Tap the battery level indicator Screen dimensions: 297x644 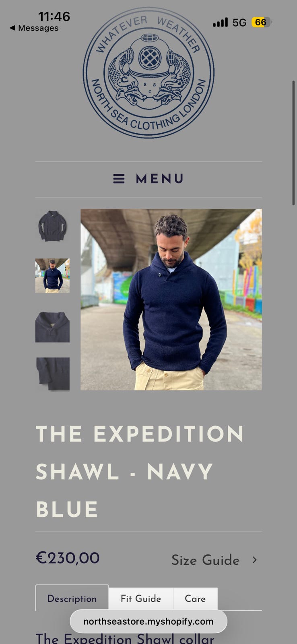tap(261, 22)
